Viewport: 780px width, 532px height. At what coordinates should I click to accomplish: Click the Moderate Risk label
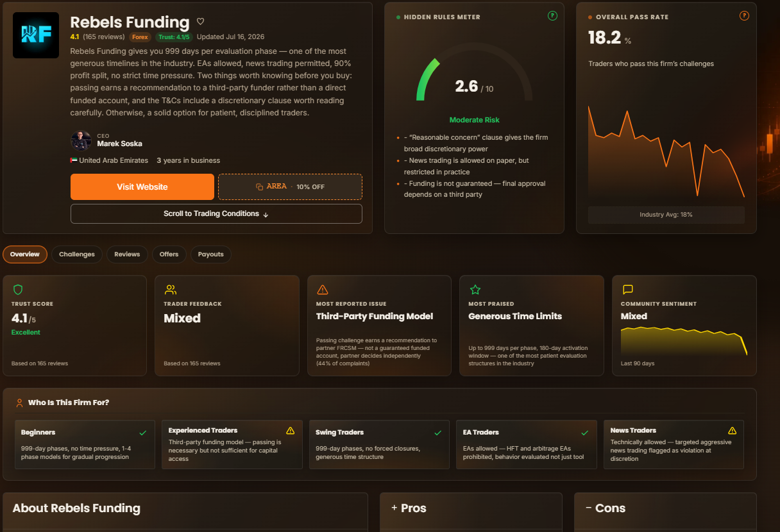474,120
